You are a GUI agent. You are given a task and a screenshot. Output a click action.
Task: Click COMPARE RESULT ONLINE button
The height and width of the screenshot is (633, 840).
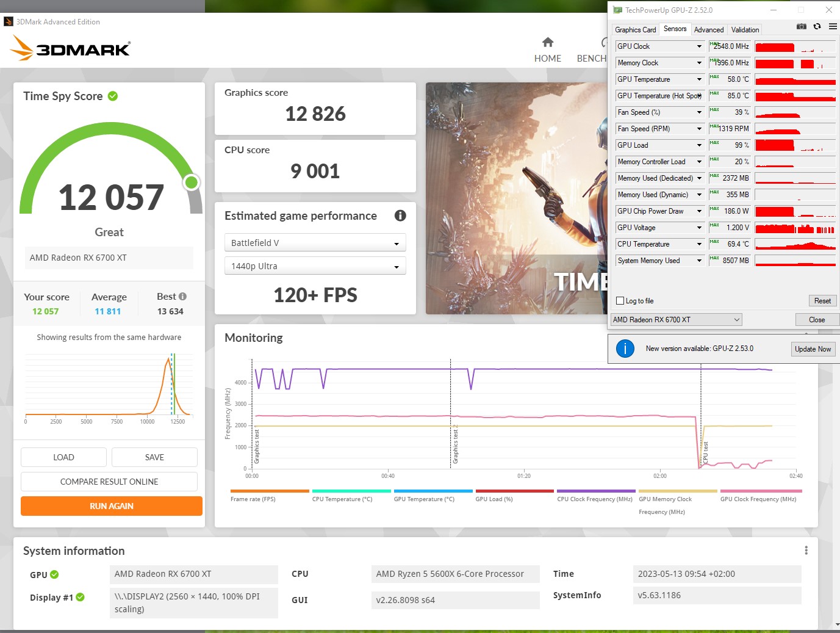coord(109,482)
